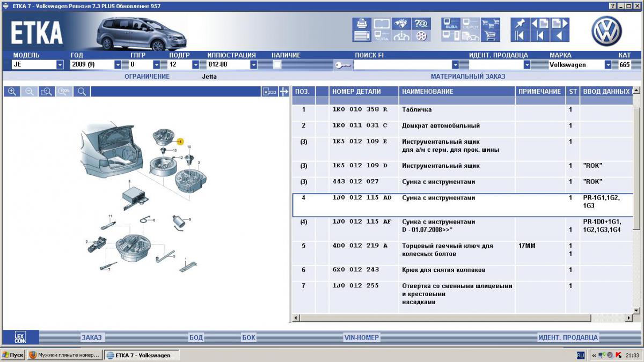Click ИДЕНТ. ПРОДАВЦА in bottom bar
Viewport: 644px width, 362px height.
click(x=568, y=337)
